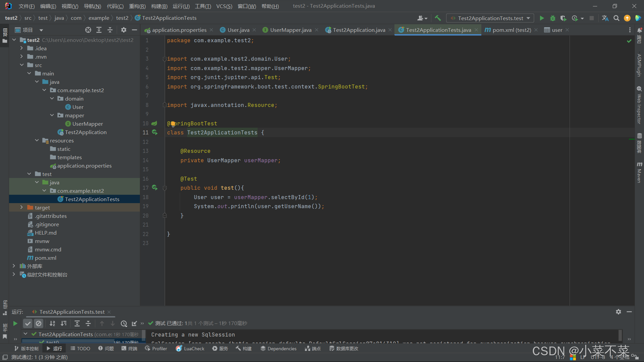Collapse the resources folder
The width and height of the screenshot is (644, 362).
[37, 140]
